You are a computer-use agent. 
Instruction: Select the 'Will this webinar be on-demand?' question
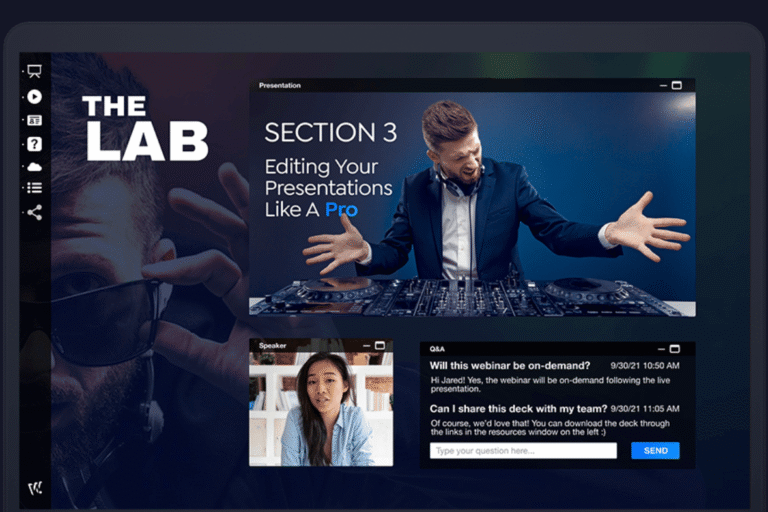coord(509,366)
